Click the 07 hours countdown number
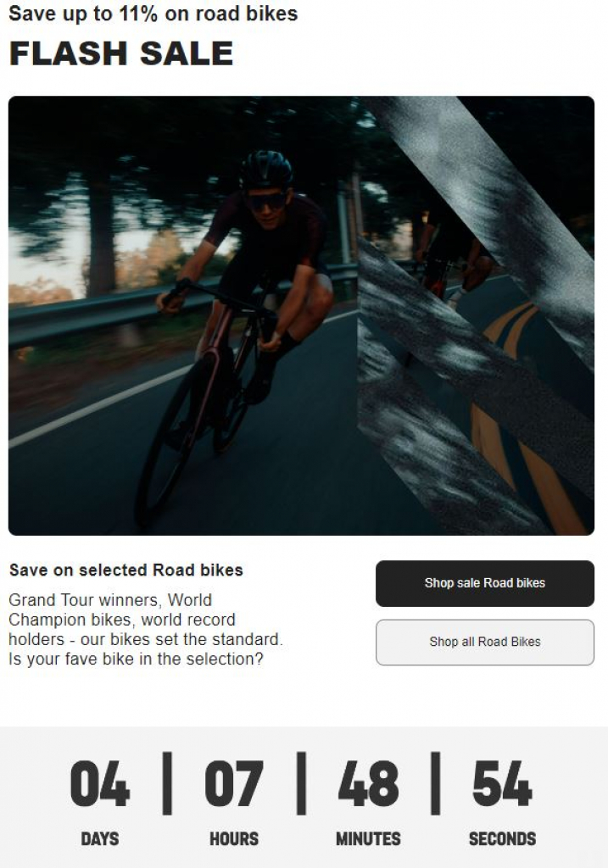The image size is (608, 868). click(233, 784)
